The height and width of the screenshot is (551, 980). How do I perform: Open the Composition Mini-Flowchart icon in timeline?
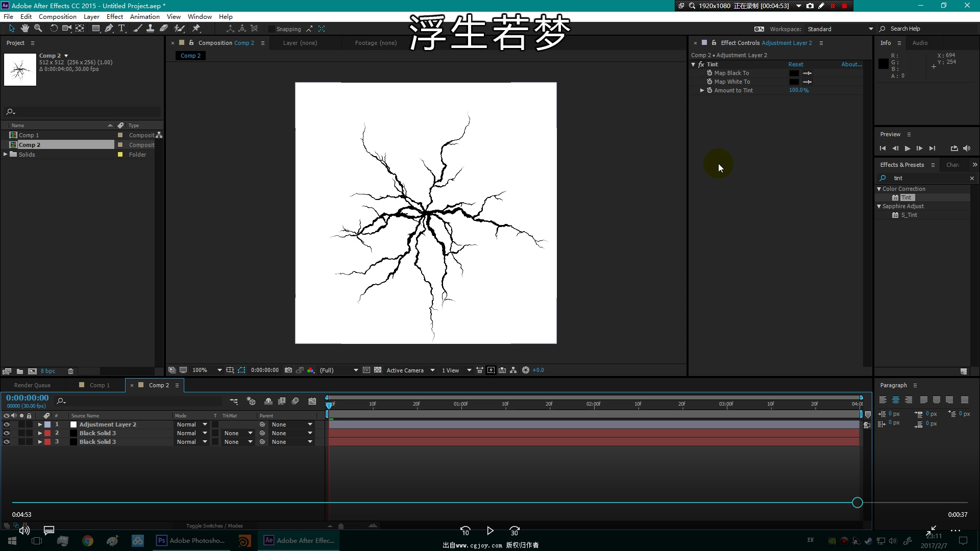click(234, 402)
